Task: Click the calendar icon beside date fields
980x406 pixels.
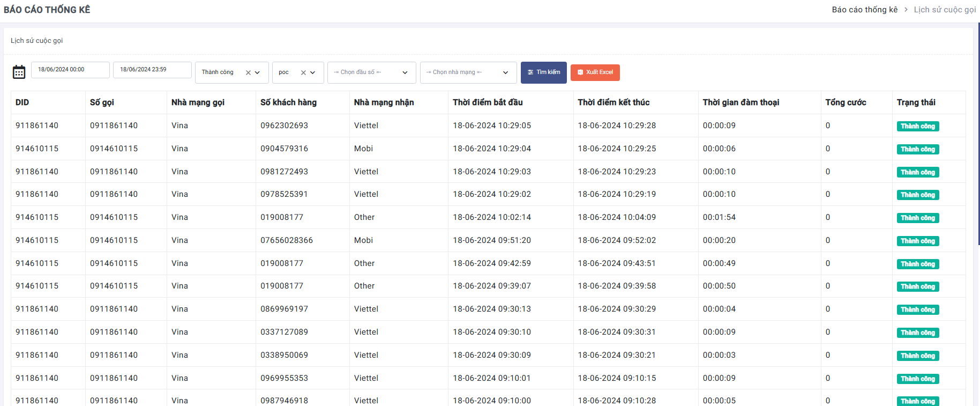Action: [19, 72]
